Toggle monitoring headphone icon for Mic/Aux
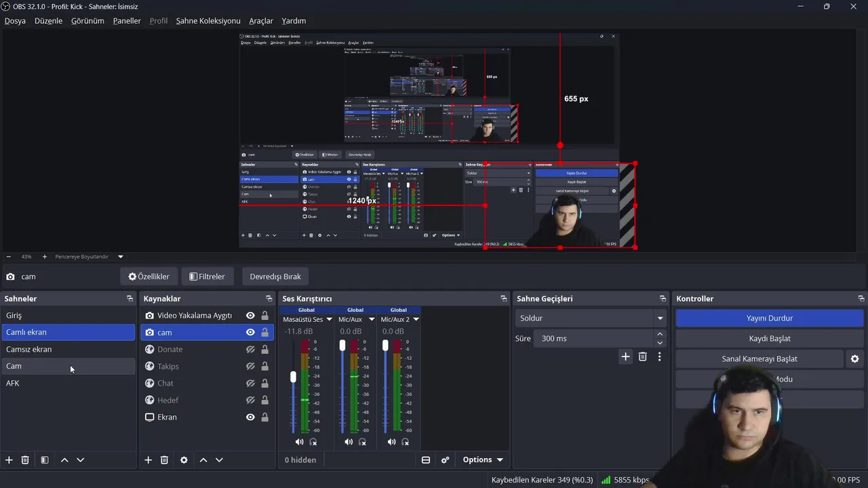868x488 pixels. (x=362, y=442)
